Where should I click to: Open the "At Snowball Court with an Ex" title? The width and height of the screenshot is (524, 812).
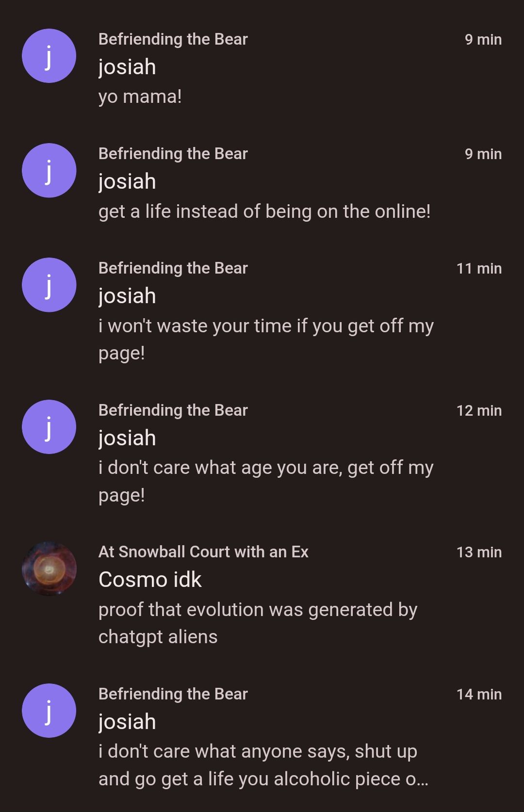203,552
